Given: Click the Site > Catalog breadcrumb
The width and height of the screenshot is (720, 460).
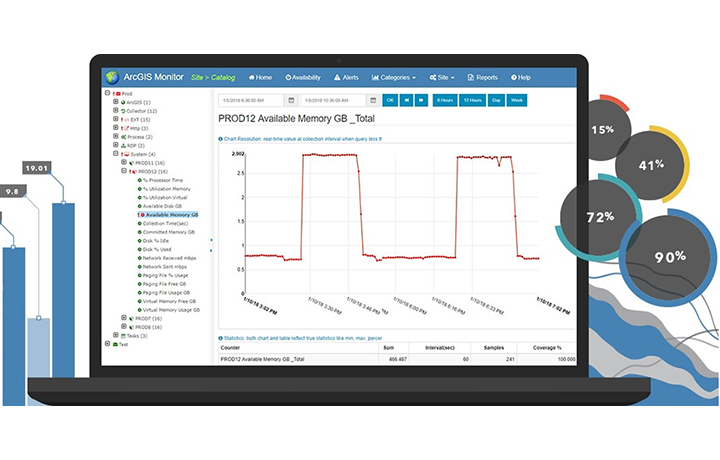Looking at the screenshot, I should (x=213, y=78).
